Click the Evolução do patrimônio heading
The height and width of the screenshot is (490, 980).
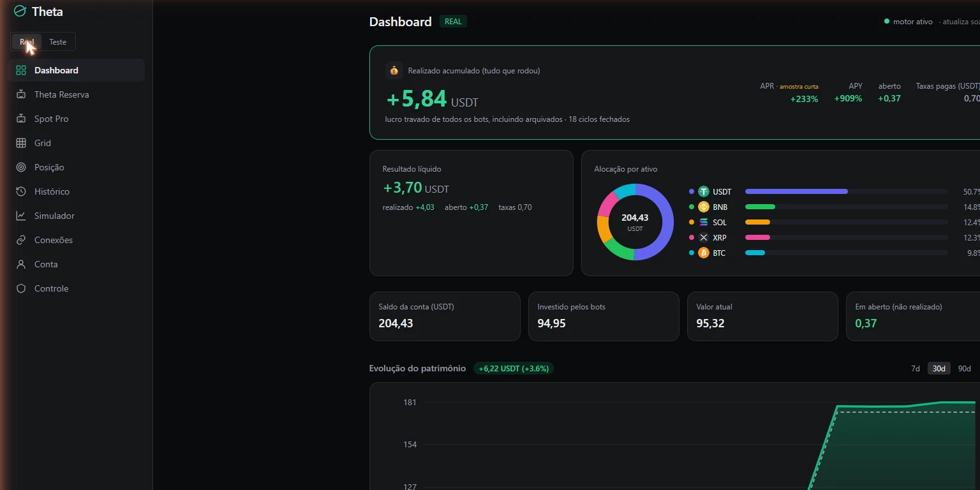click(417, 369)
